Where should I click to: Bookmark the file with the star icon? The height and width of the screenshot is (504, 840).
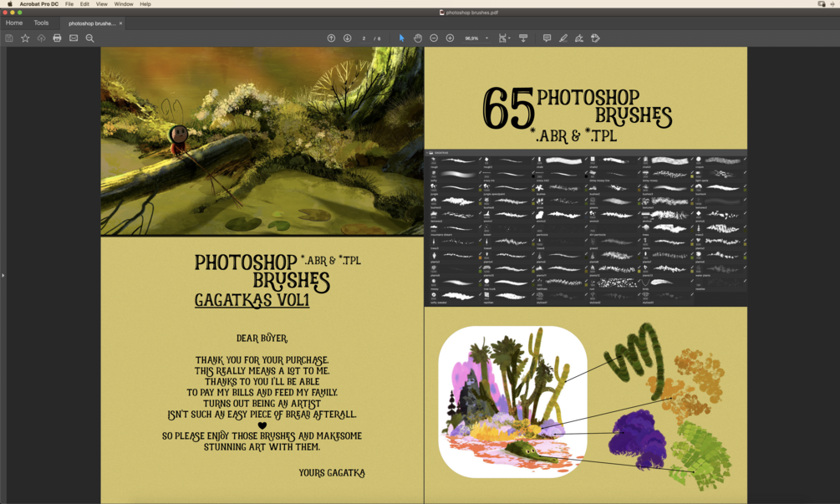point(25,38)
